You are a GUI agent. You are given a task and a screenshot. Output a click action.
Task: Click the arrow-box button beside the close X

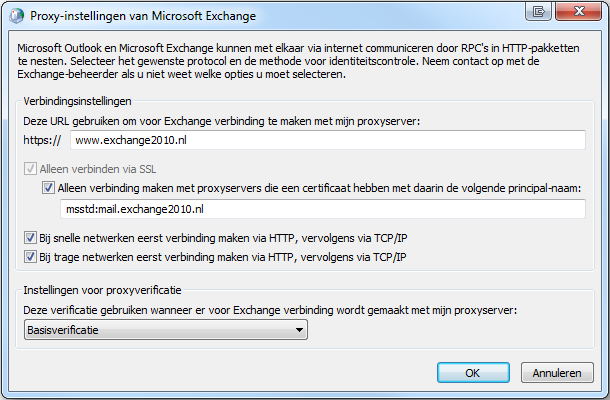(539, 11)
